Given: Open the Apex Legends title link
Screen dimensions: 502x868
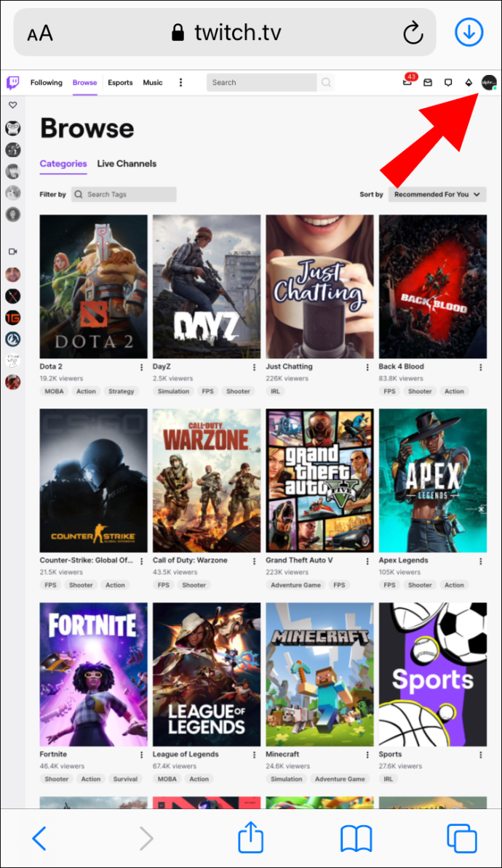Looking at the screenshot, I should [403, 560].
